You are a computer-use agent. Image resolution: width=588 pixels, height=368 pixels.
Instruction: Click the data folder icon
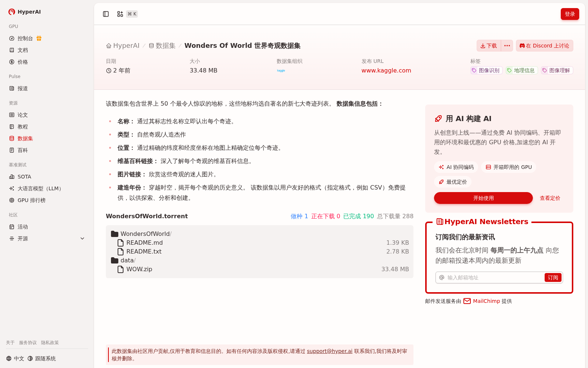115,260
